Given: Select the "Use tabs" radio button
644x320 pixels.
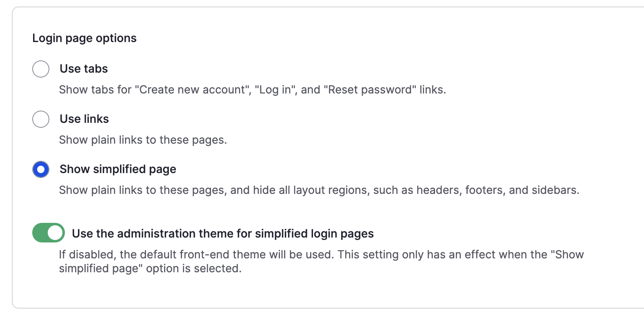Looking at the screenshot, I should pos(41,69).
